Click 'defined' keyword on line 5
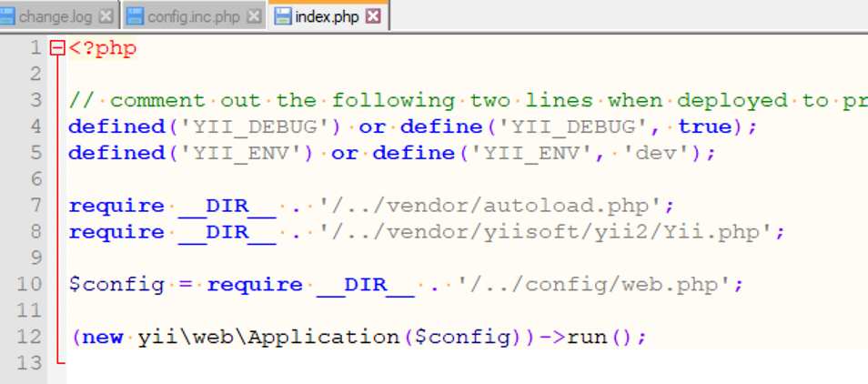This screenshot has height=384, width=868. tap(116, 153)
